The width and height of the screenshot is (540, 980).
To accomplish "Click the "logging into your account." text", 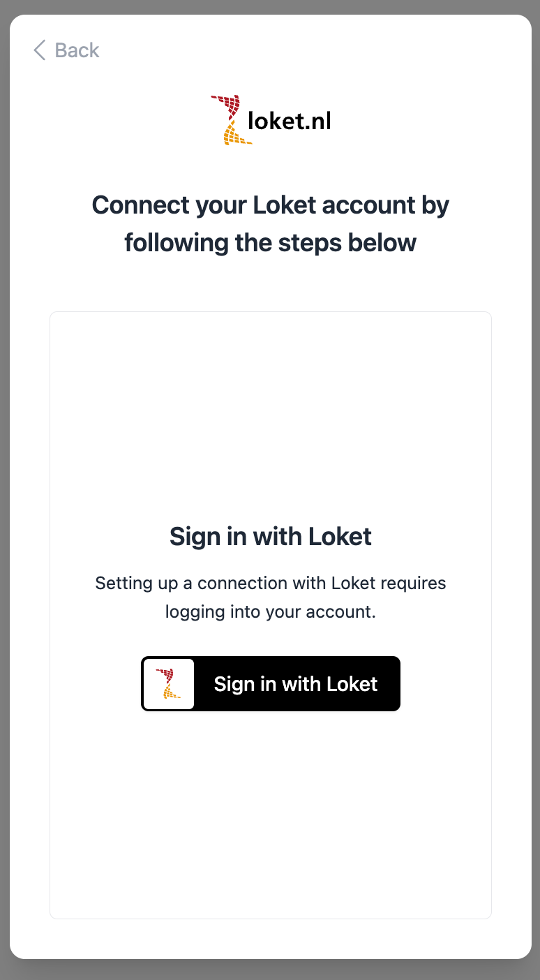I will pos(271,612).
